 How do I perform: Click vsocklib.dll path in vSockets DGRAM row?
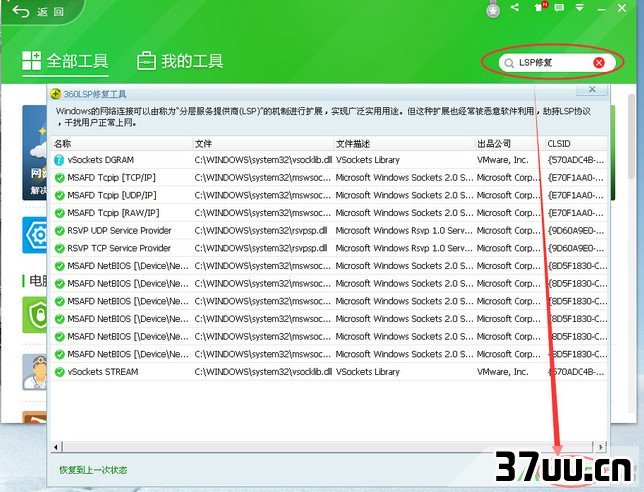coord(263,160)
